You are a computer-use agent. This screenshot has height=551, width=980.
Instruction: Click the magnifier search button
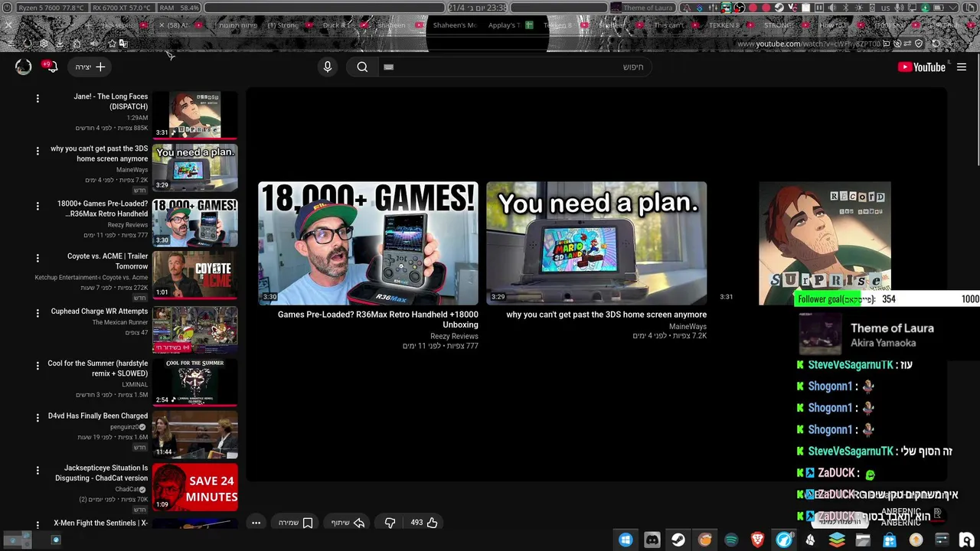click(362, 67)
